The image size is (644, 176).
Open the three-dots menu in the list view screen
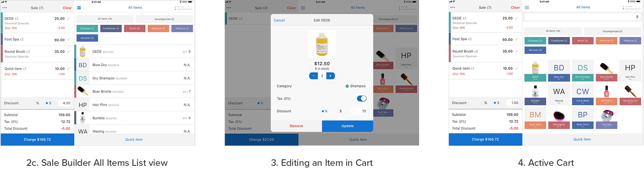coord(5,8)
